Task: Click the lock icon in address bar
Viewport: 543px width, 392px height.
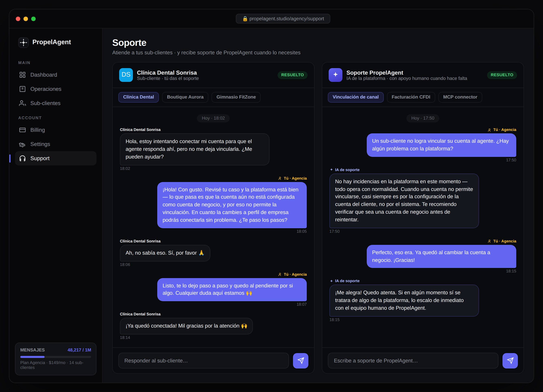Action: click(x=245, y=19)
